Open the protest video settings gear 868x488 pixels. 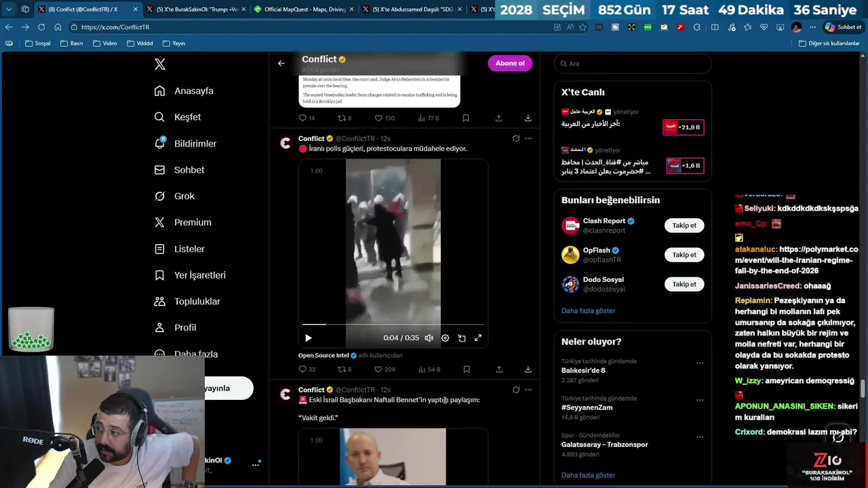tap(445, 338)
